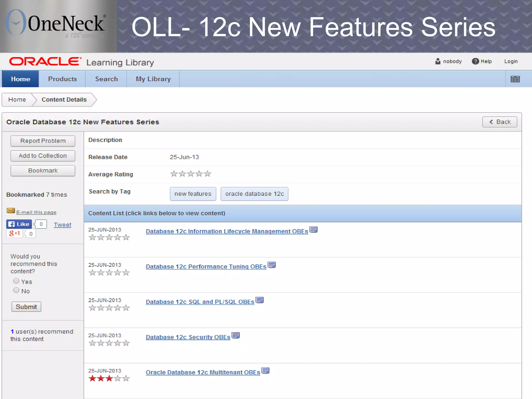Screen dimensions: 532x399
Task: Click the Login link
Action: pyautogui.click(x=511, y=61)
